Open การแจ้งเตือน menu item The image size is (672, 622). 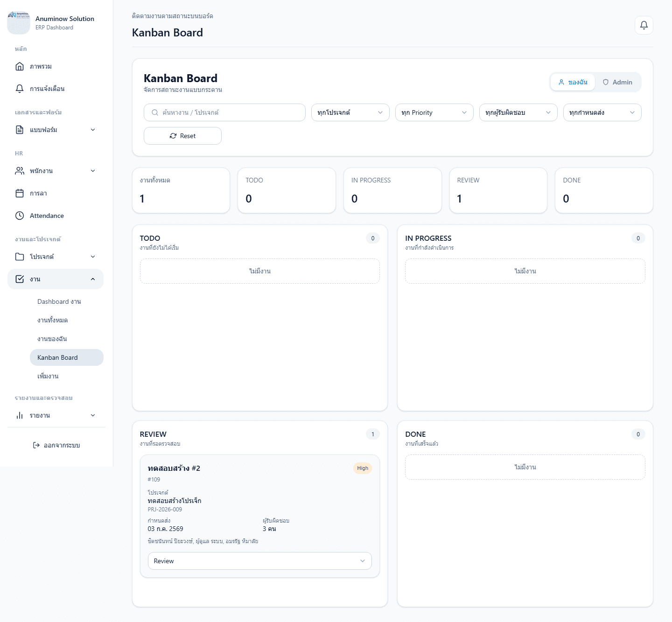click(x=56, y=89)
